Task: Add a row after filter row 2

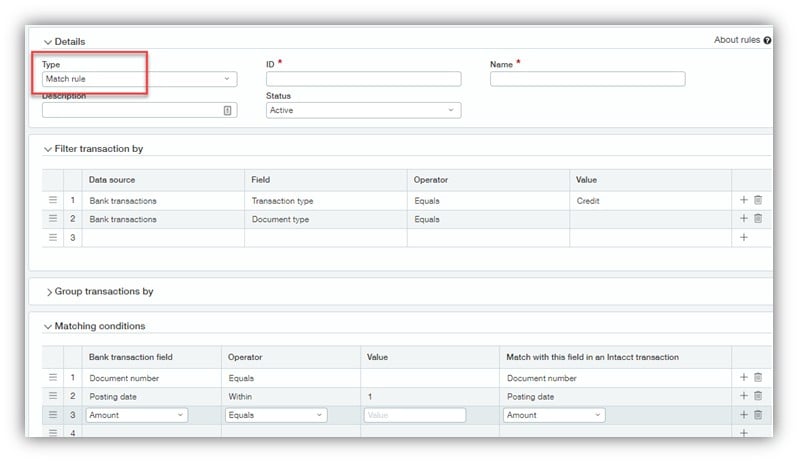Action: coord(744,218)
